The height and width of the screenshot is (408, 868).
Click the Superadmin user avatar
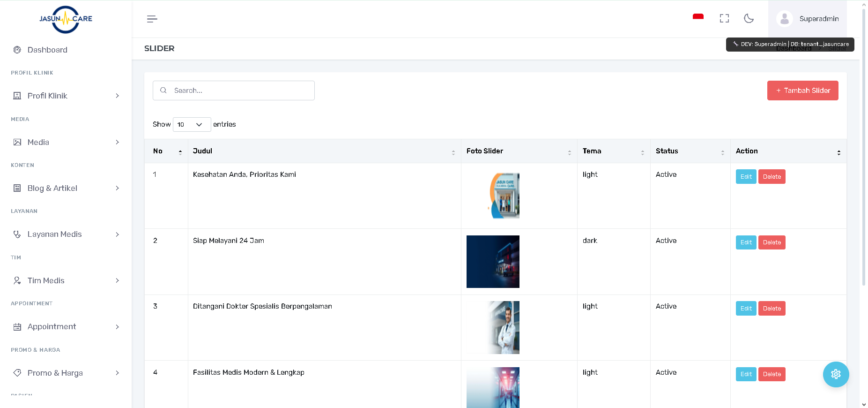pyautogui.click(x=784, y=19)
